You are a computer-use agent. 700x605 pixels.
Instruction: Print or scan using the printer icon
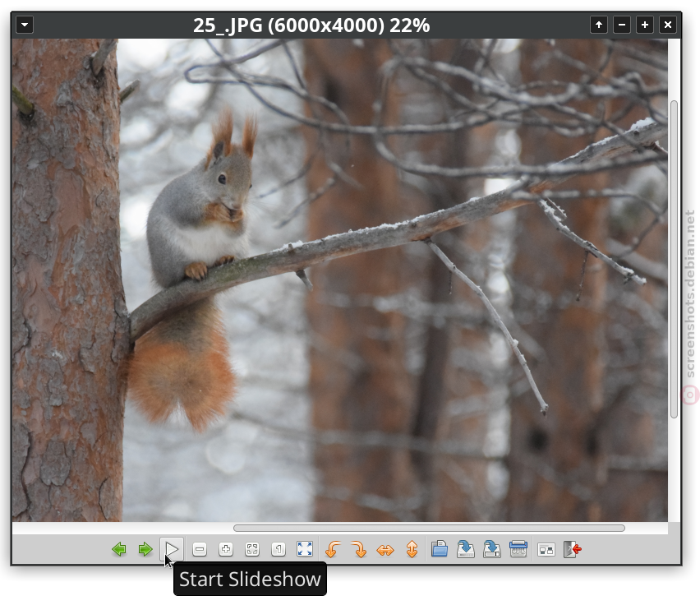[x=518, y=549]
